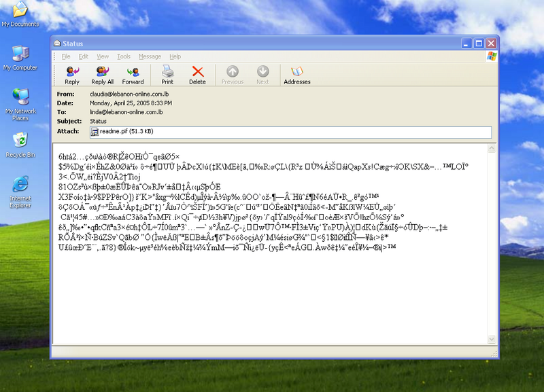
Task: Open the File menu
Action: [66, 56]
